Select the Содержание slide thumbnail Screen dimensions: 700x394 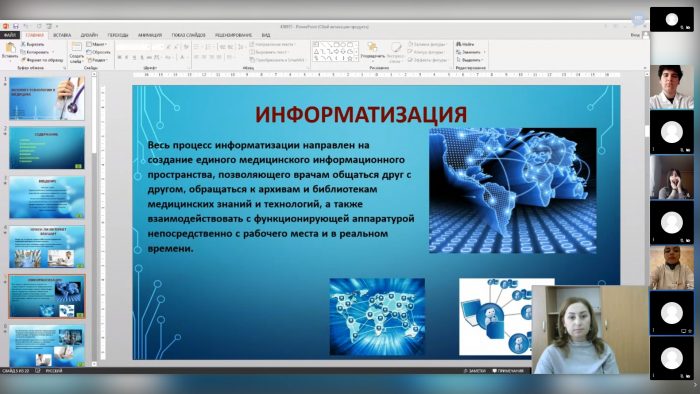[x=47, y=148]
